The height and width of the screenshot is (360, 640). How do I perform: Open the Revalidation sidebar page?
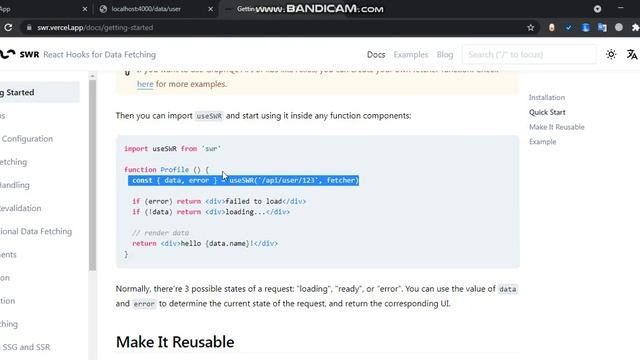(x=20, y=208)
